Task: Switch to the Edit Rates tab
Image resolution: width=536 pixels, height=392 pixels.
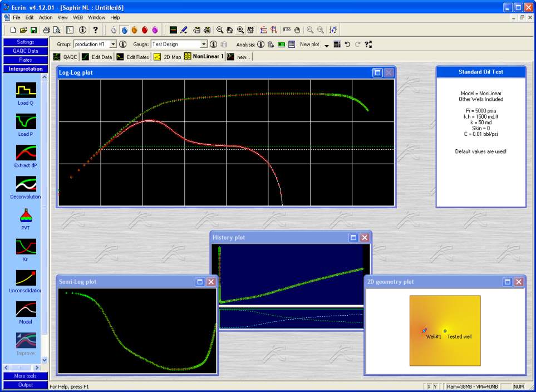Action: tap(133, 57)
